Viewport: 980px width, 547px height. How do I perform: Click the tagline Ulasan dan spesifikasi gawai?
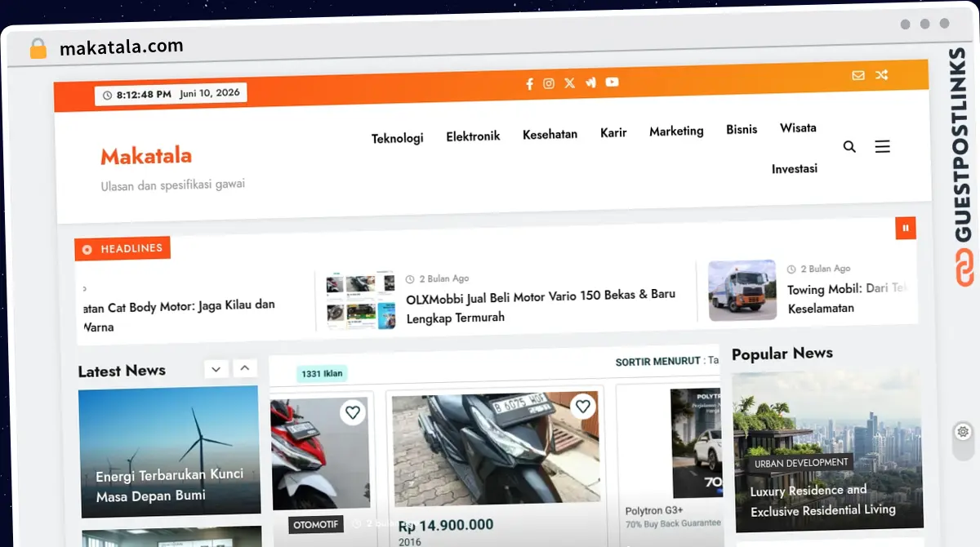(x=173, y=185)
